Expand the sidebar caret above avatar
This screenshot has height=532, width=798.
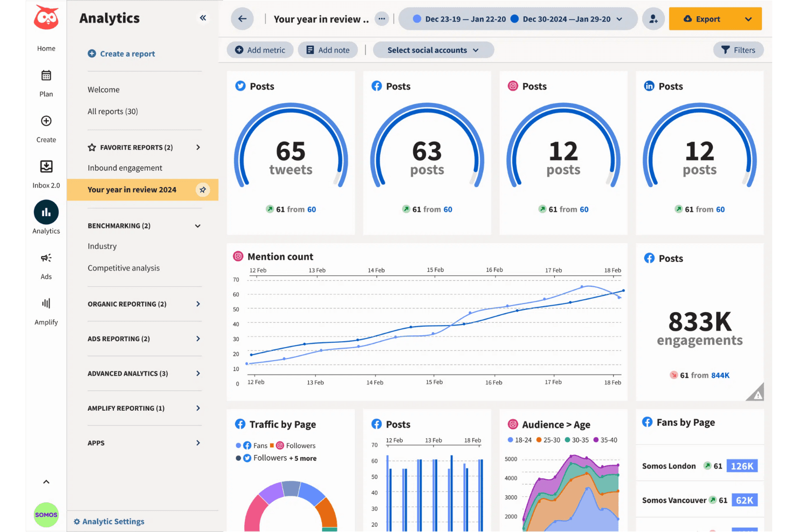click(x=46, y=482)
